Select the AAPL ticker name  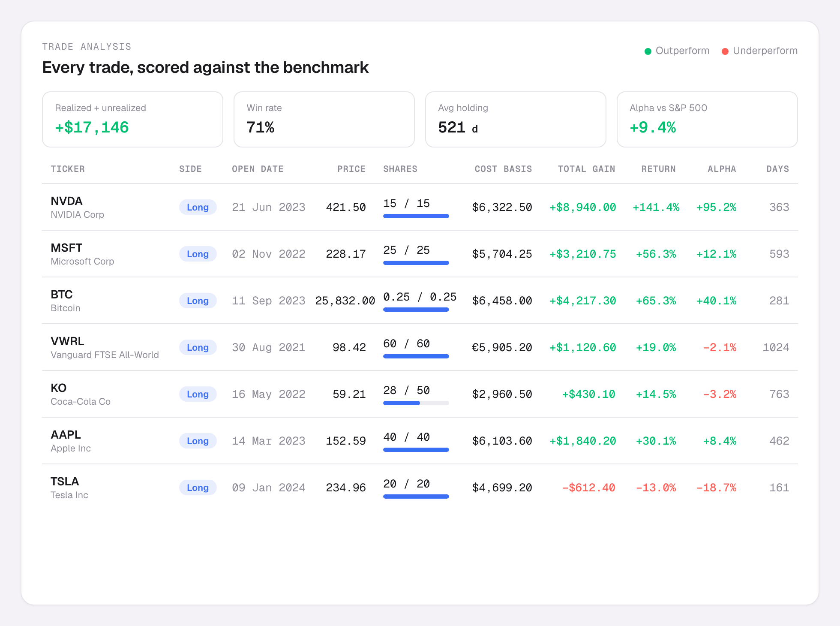click(x=66, y=435)
